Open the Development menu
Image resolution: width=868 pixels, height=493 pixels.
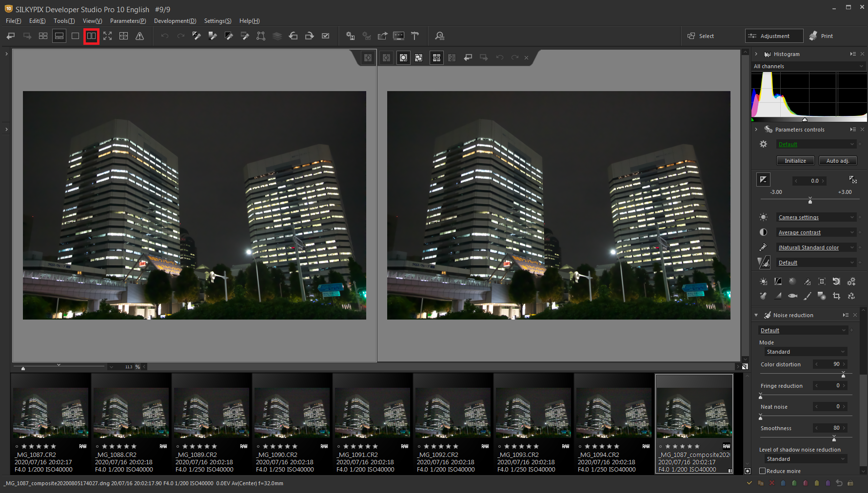(175, 21)
